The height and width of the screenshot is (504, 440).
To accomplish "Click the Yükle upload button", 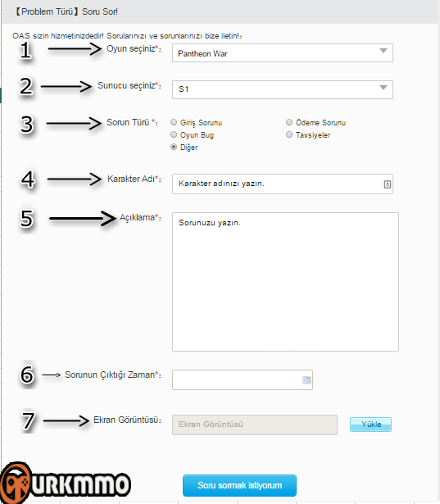I will tap(370, 425).
